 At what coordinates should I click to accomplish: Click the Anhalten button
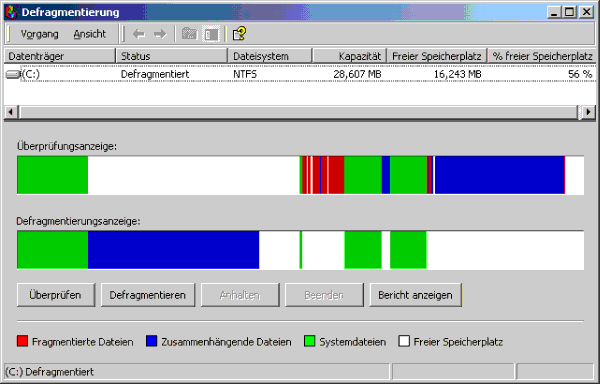240,295
